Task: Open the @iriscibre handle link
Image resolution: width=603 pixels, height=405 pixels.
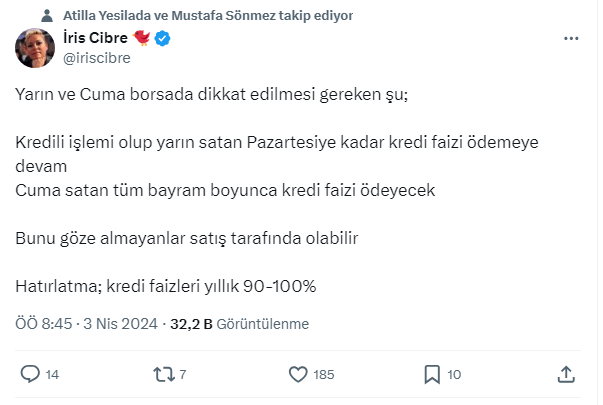Action: (x=96, y=58)
